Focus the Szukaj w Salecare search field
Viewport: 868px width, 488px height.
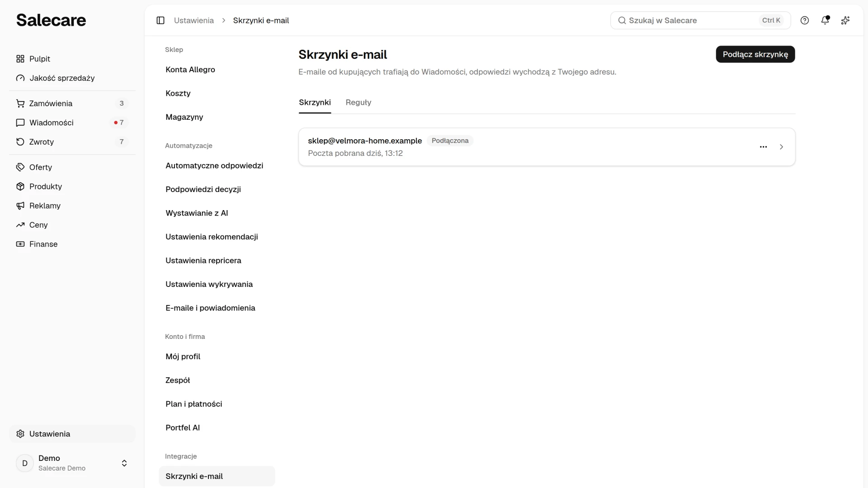[700, 20]
